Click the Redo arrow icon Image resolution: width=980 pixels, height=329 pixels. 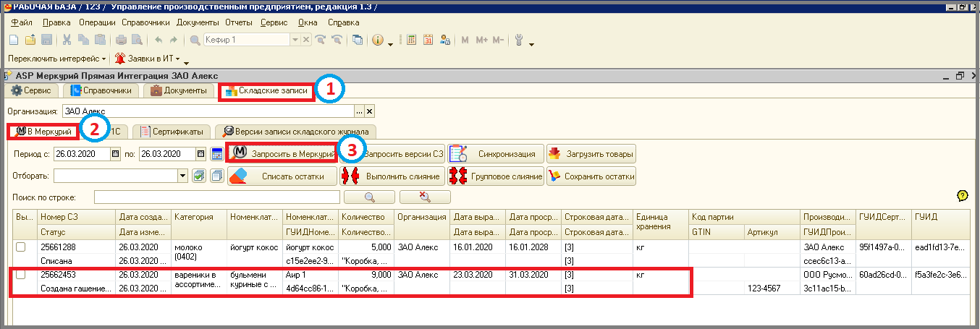[x=174, y=40]
